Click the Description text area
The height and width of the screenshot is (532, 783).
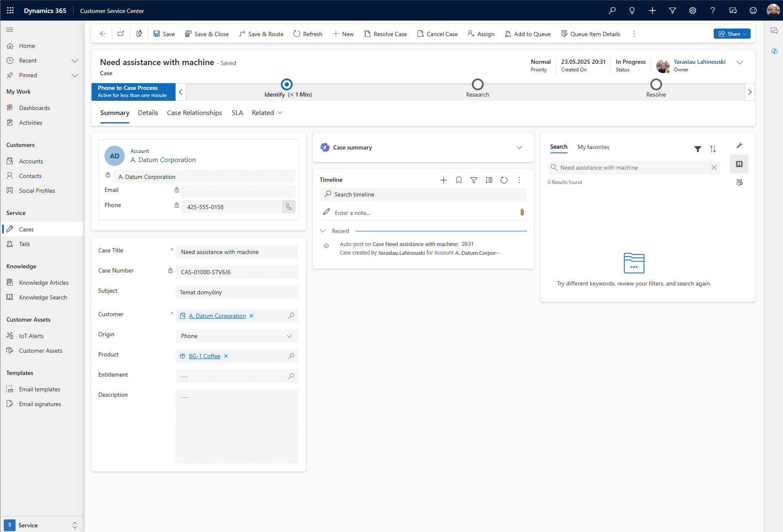click(237, 427)
